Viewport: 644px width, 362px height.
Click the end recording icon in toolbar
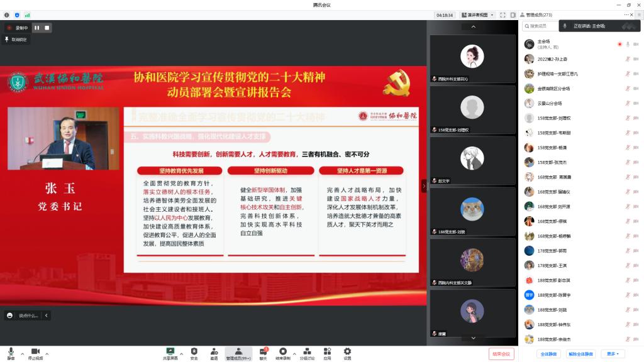pos(282,351)
